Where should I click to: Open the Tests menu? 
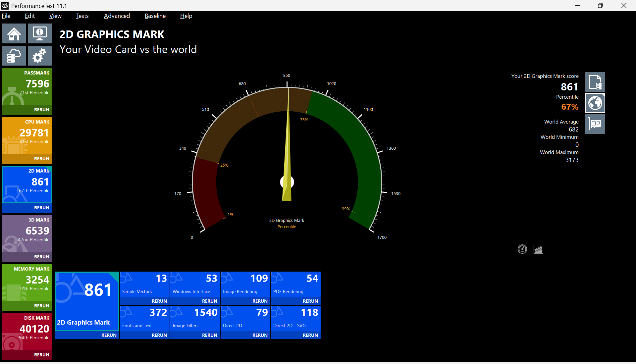(82, 16)
